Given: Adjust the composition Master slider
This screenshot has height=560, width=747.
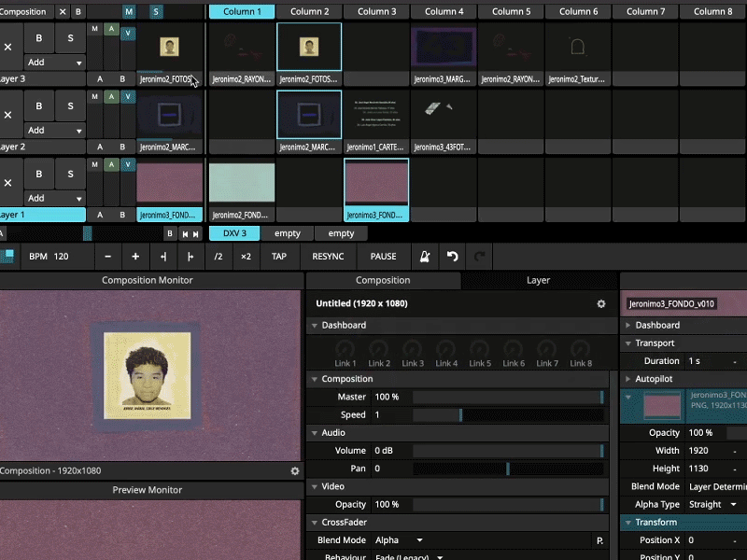Looking at the screenshot, I should click(x=508, y=397).
